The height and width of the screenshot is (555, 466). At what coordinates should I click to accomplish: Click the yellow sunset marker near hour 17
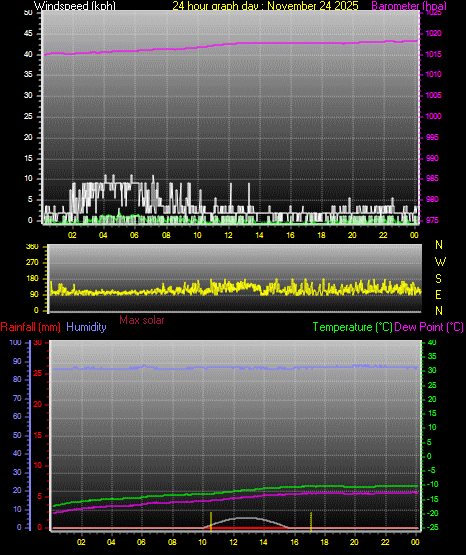tap(311, 521)
